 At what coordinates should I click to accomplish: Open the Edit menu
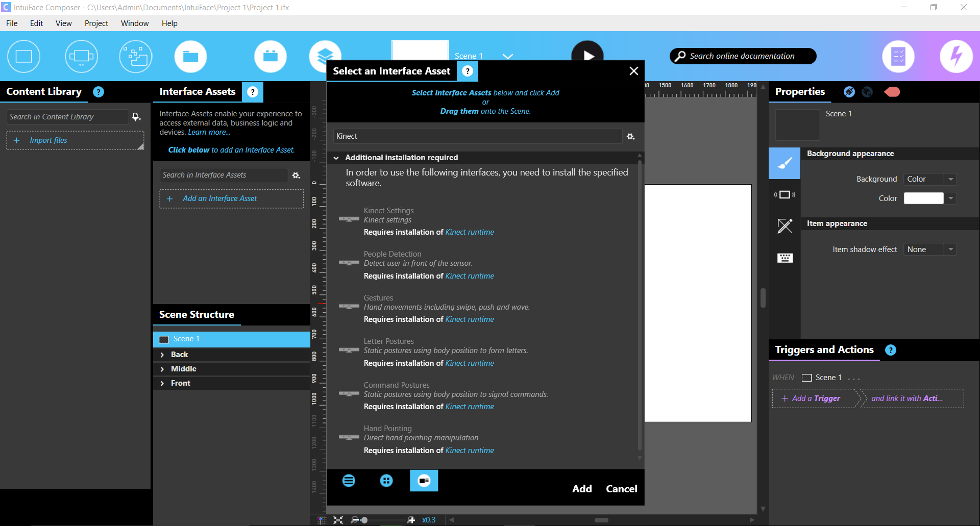tap(36, 23)
